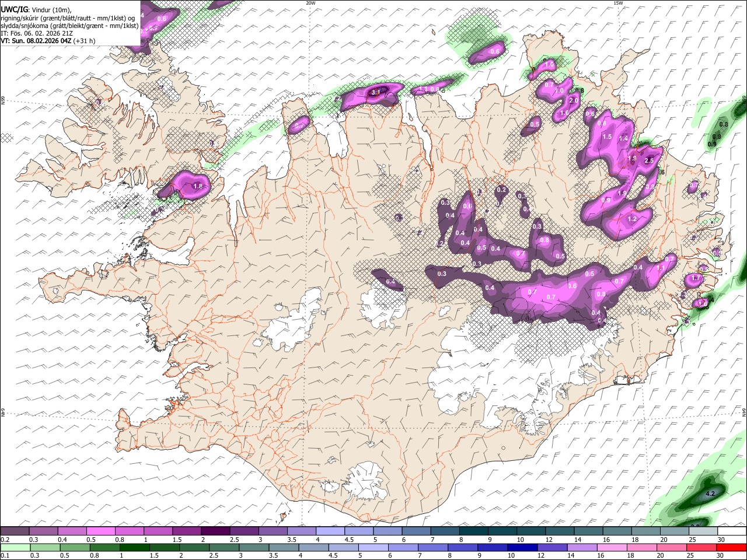Click the 0.2 label in upper legend scale
The height and width of the screenshot is (560, 747).
(x=5, y=540)
